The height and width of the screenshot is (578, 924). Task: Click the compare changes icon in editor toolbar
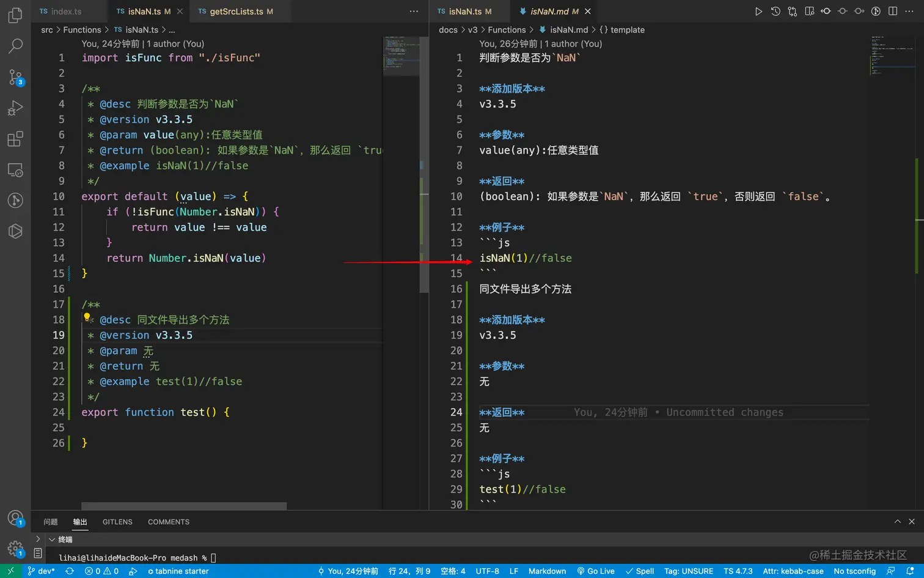coord(793,12)
